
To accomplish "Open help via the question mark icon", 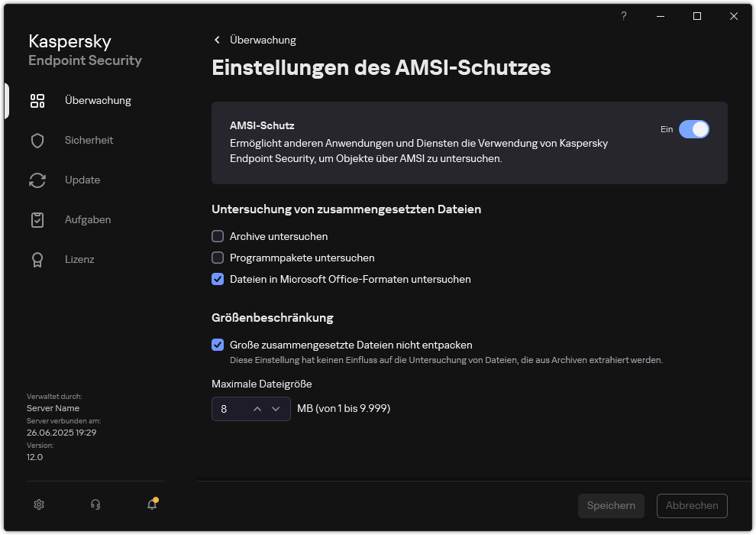I will [623, 16].
